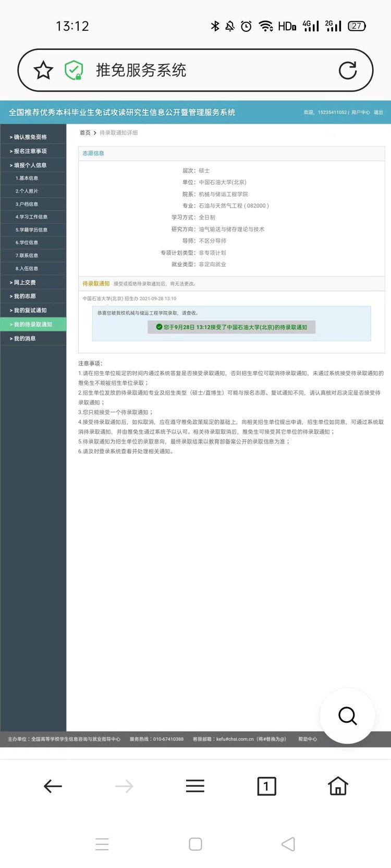391x868 pixels.
Task: Tap the Wi-Fi status icon
Action: (x=266, y=26)
